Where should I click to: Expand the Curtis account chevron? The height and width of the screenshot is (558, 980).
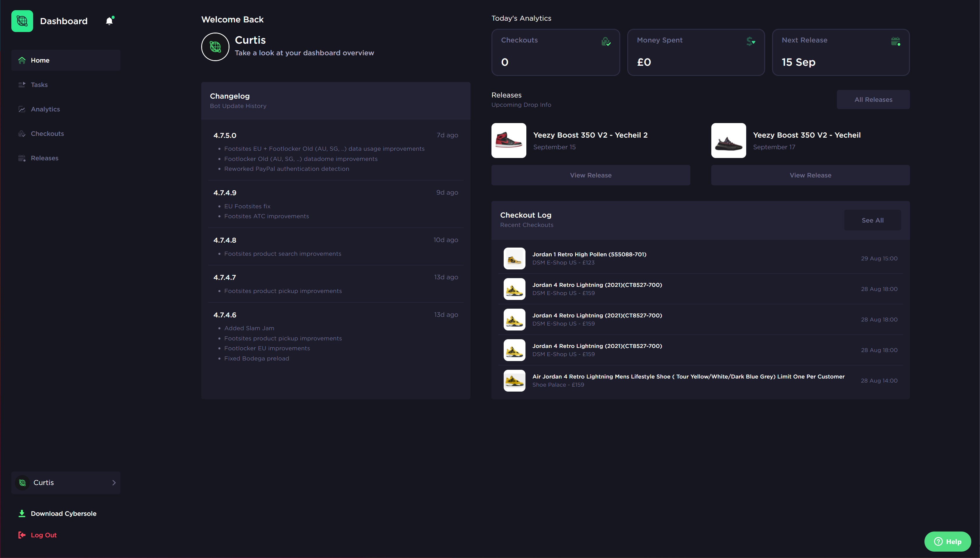pyautogui.click(x=114, y=482)
